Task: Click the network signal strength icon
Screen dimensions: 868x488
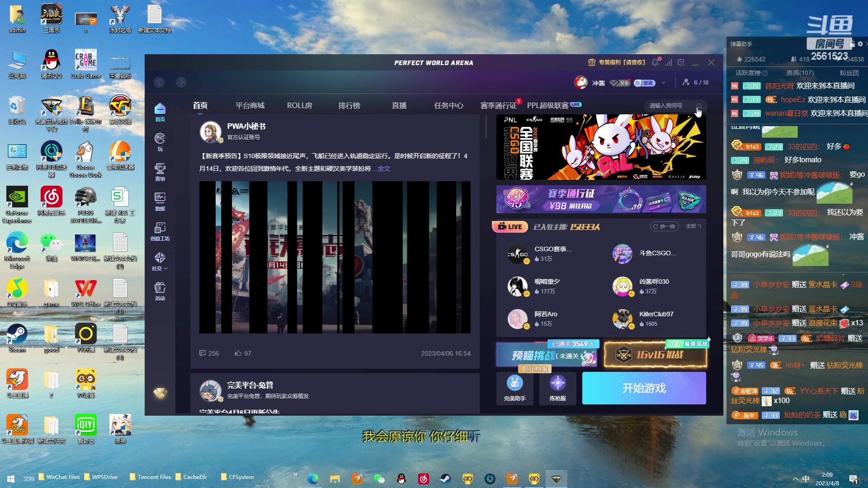Action: 669,62
